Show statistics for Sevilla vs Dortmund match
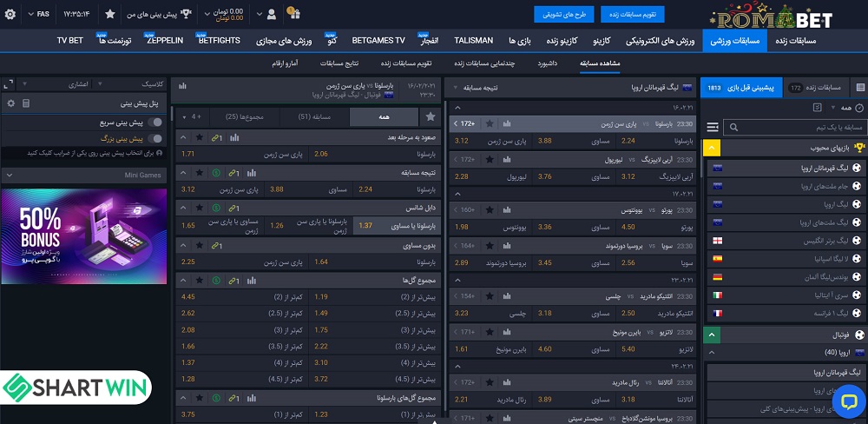The width and height of the screenshot is (868, 424). pyautogui.click(x=507, y=246)
